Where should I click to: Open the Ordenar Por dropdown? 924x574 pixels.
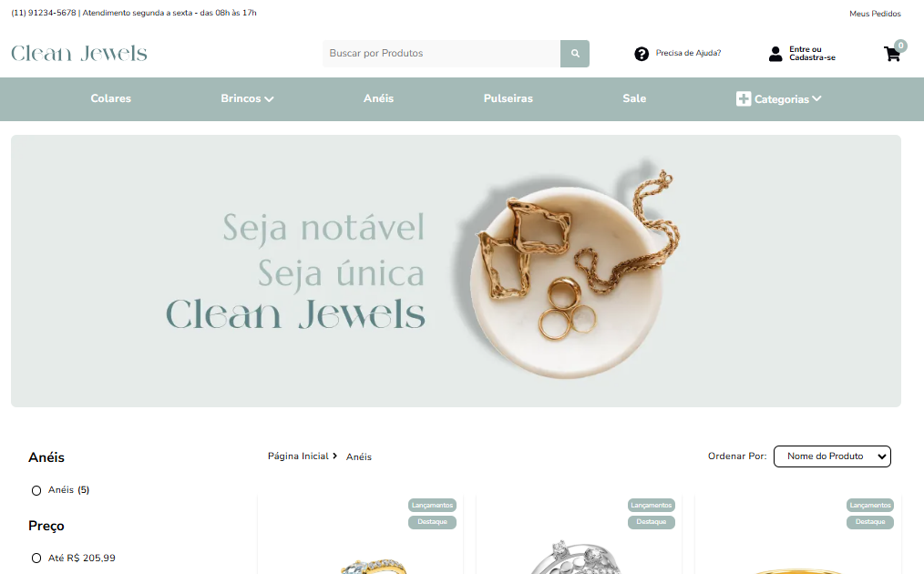coord(832,456)
